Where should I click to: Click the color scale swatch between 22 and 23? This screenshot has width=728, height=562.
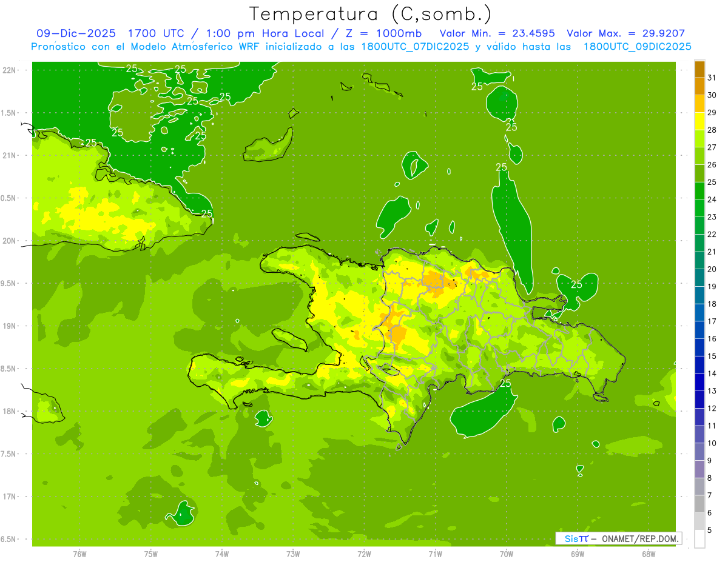(699, 226)
